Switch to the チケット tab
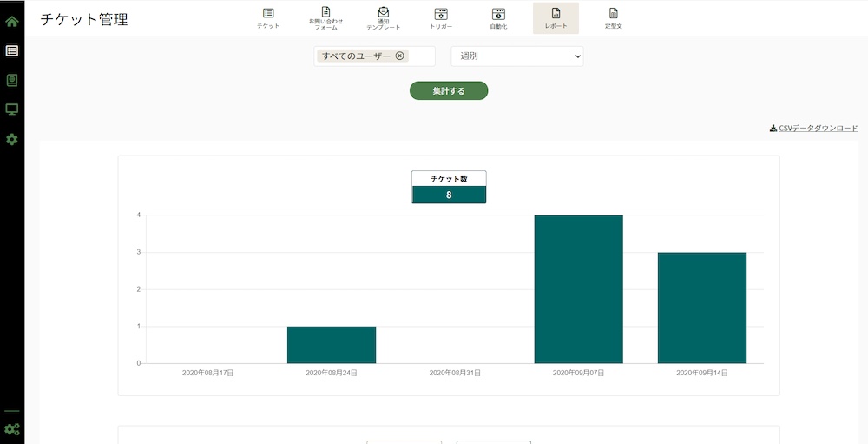Viewport: 868px width, 444px height. (x=268, y=18)
